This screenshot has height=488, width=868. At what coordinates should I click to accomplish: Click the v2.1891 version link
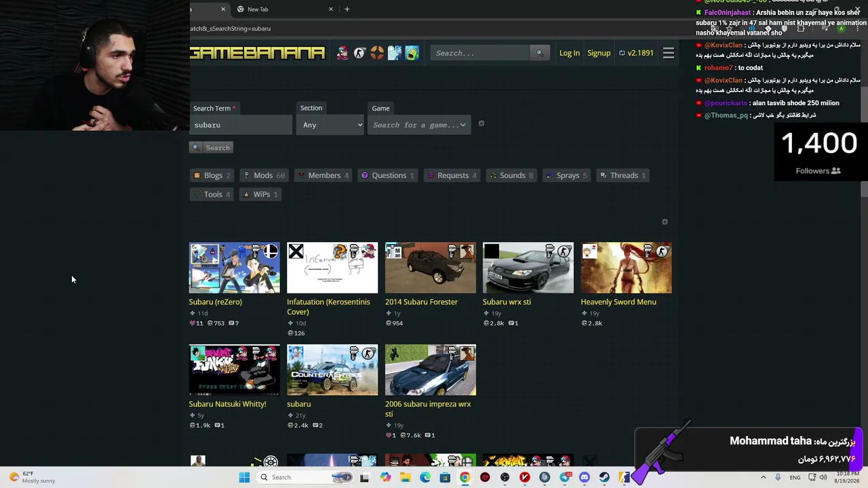click(636, 53)
